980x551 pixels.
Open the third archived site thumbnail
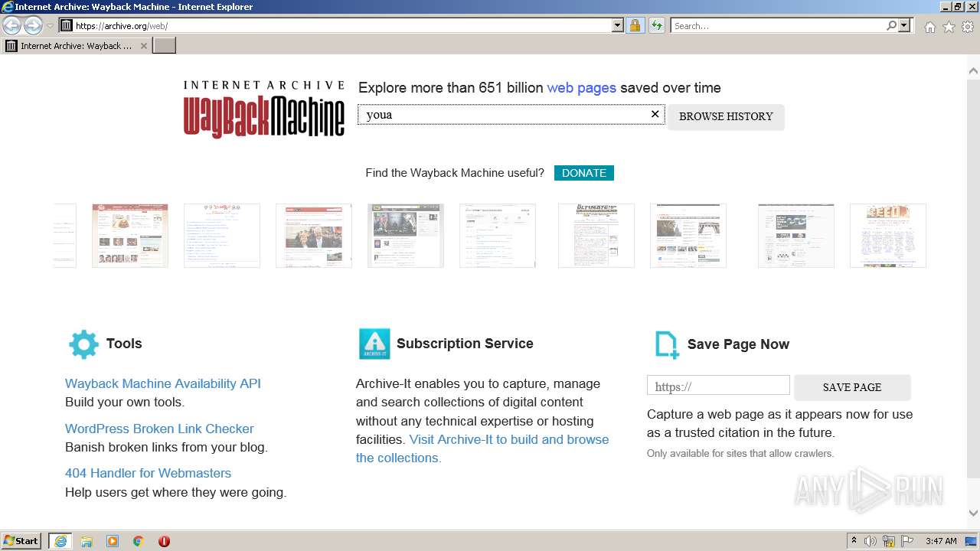pos(222,236)
